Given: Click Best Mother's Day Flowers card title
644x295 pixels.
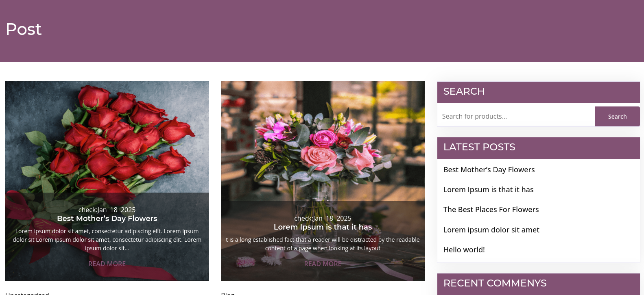Looking at the screenshot, I should 107,219.
